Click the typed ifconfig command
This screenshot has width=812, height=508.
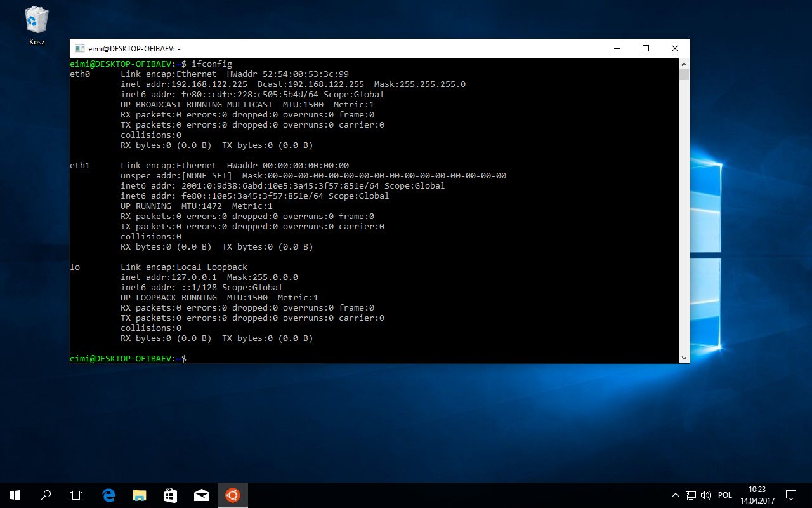point(212,63)
